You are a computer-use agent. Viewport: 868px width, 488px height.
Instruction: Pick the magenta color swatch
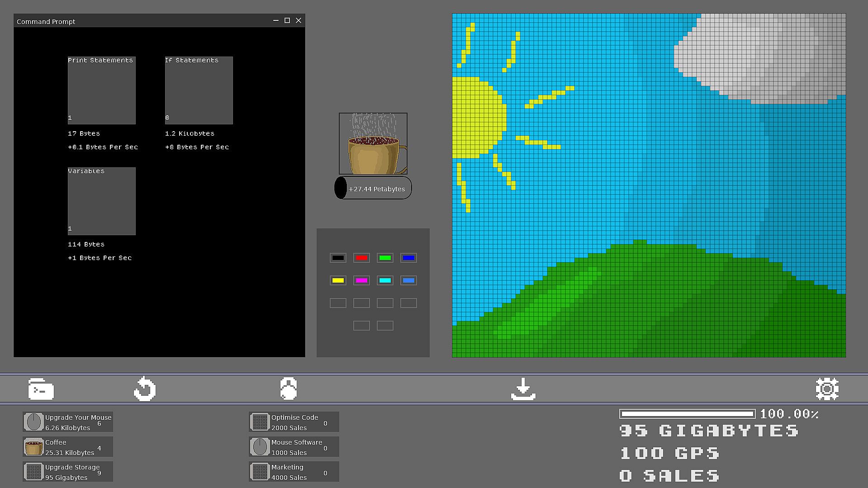pos(361,280)
